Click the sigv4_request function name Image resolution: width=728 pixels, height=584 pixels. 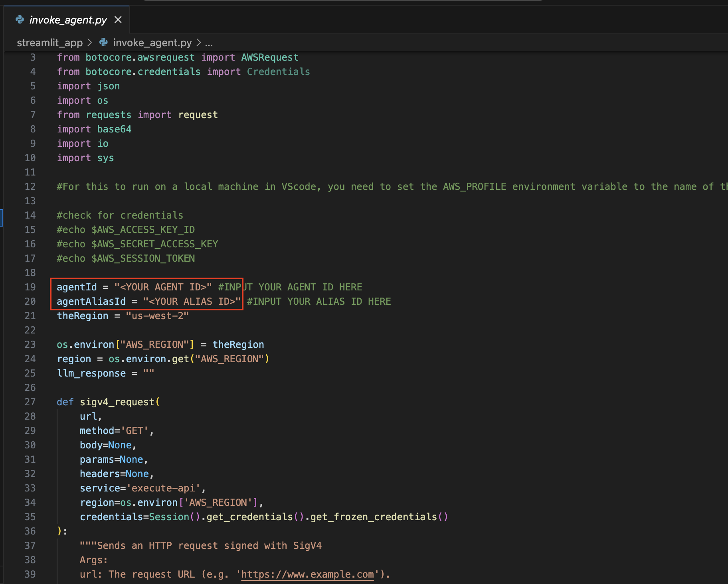pyautogui.click(x=117, y=402)
